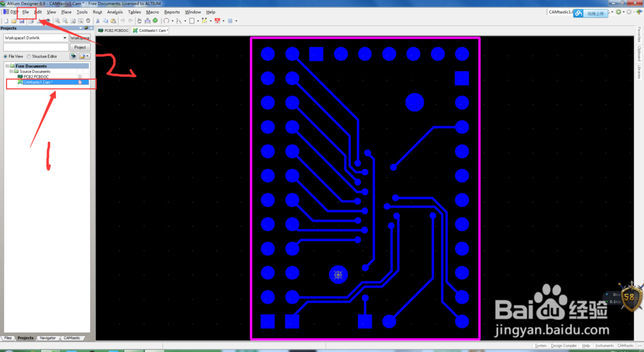The image size is (644, 352).
Task: Open the Tables menu
Action: click(135, 12)
